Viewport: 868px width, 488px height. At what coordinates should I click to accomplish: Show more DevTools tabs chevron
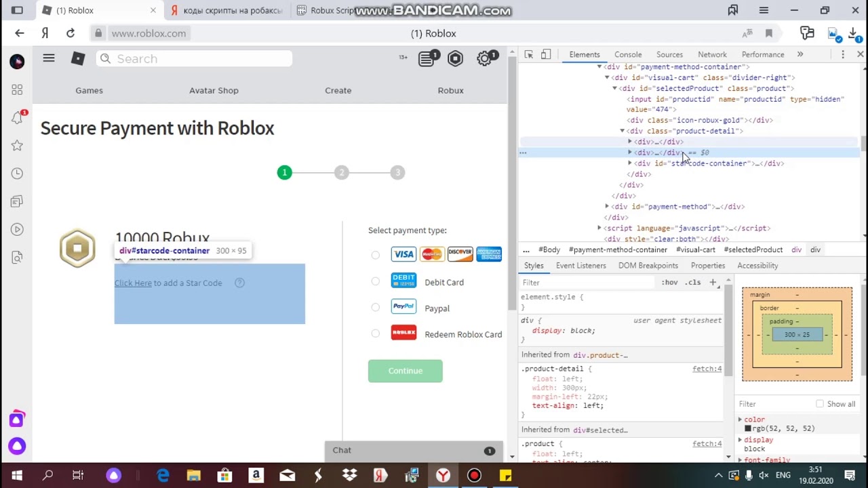click(x=800, y=54)
